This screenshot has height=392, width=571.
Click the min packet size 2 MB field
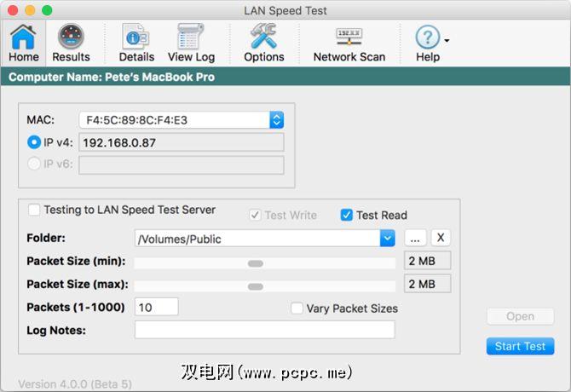[428, 261]
